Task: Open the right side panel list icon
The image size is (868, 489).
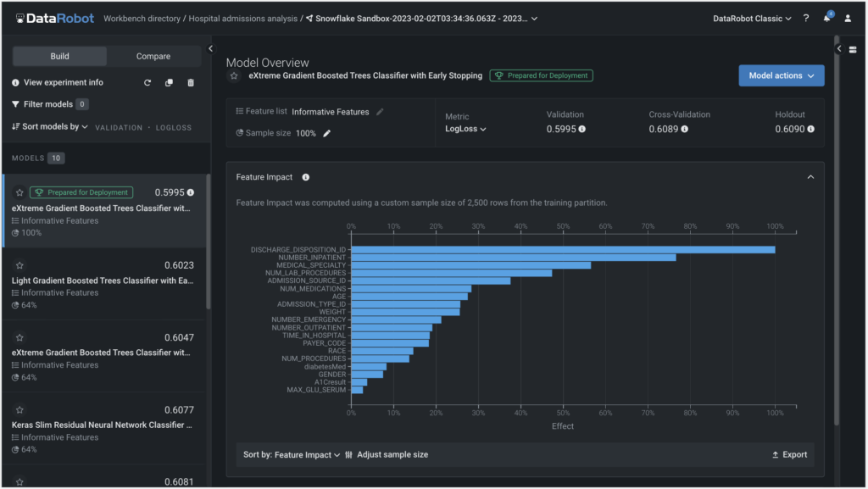Action: (x=853, y=49)
